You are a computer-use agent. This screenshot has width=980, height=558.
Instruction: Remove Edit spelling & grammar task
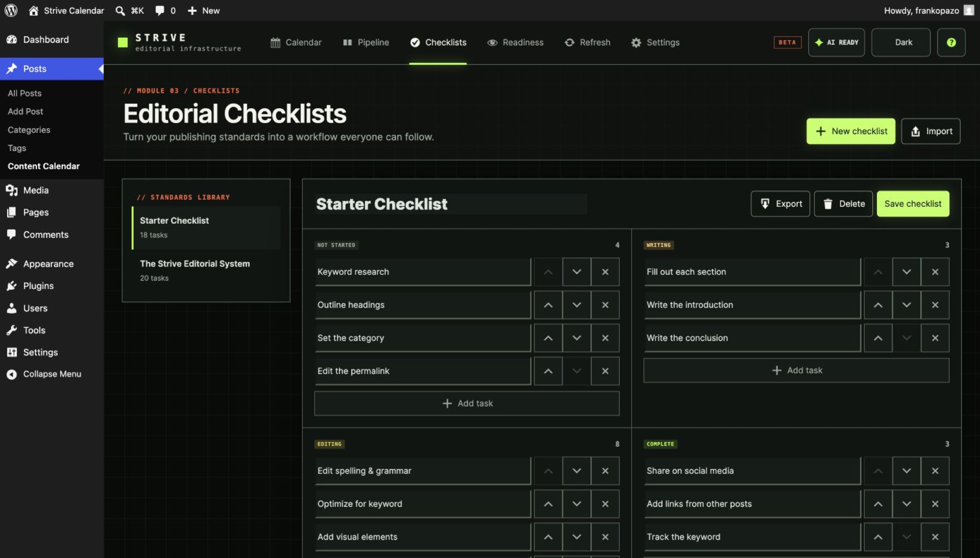click(605, 471)
